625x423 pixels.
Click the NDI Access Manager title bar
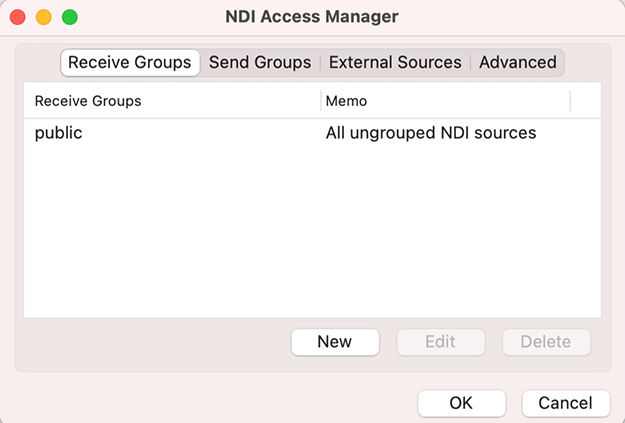coord(312,17)
